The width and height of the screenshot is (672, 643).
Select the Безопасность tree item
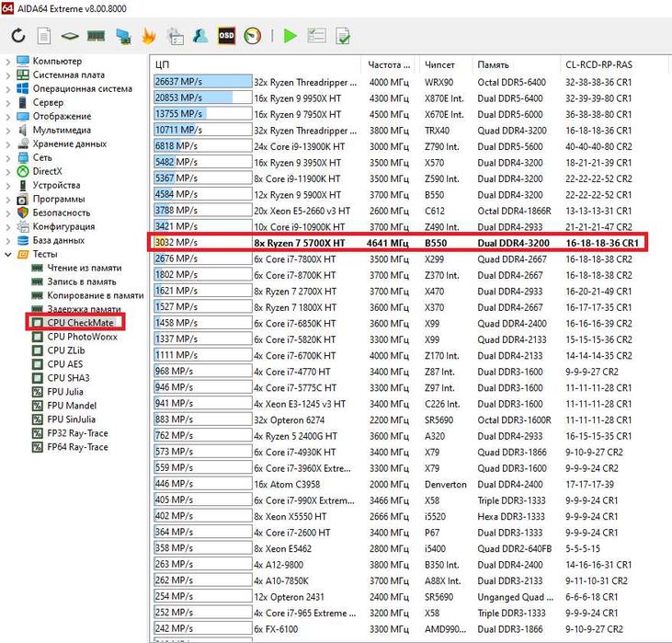click(x=62, y=212)
